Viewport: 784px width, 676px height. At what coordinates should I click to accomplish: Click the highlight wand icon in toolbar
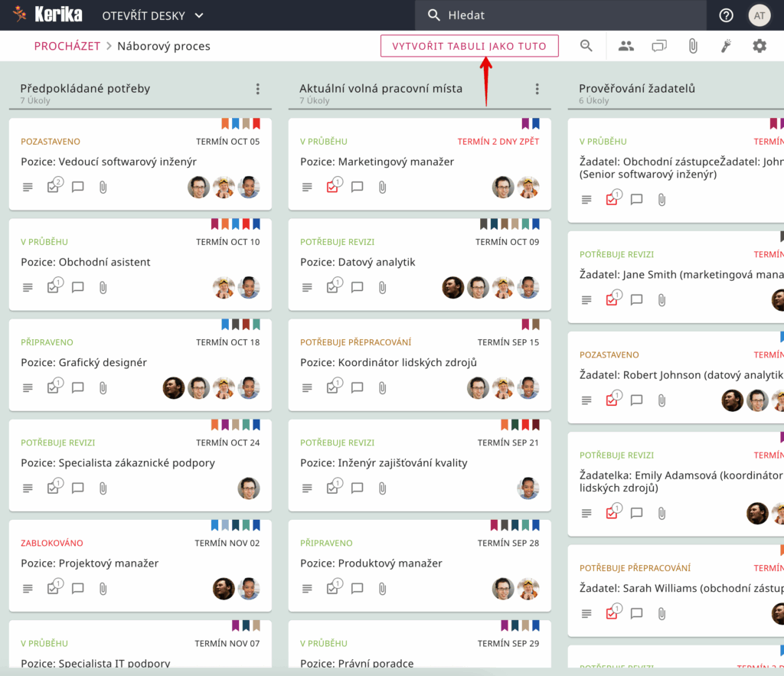[x=726, y=46]
